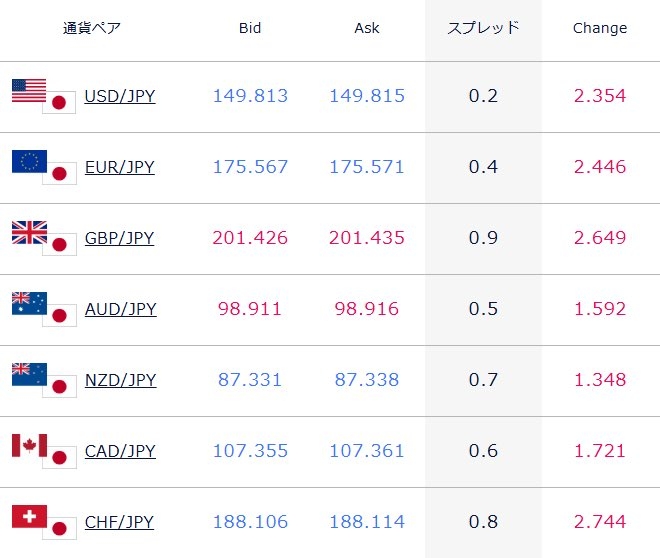
Task: Click the UK flag icon for GBP/JPY
Action: click(28, 232)
